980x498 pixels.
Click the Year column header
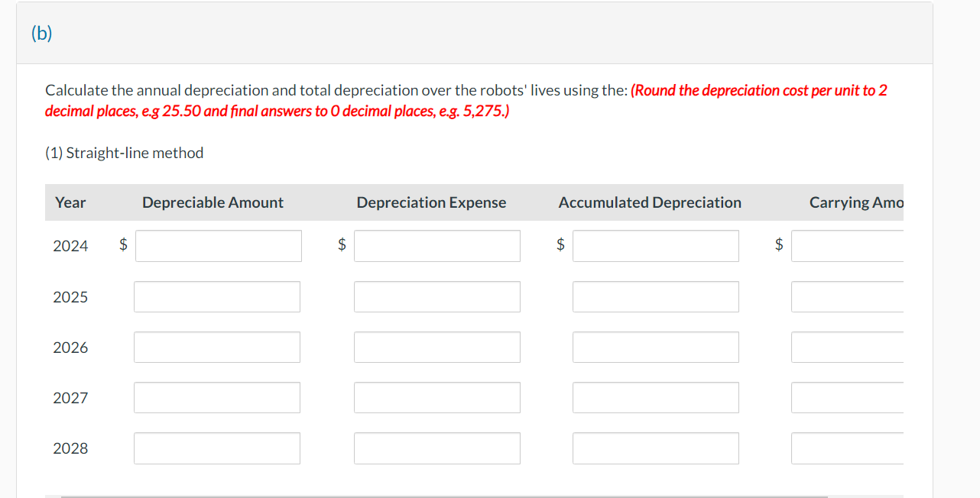click(70, 202)
